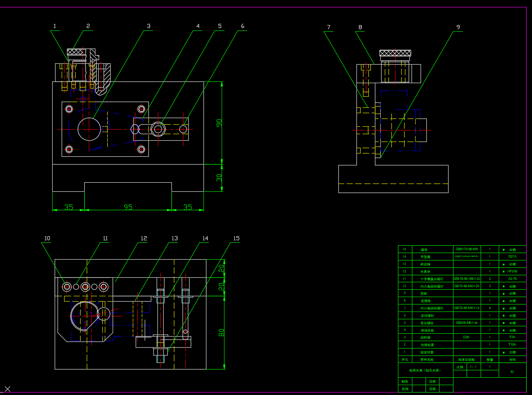Screen dimensions: 532x395
Task: Click the 序号 header cell of parts list
Action: (405, 360)
